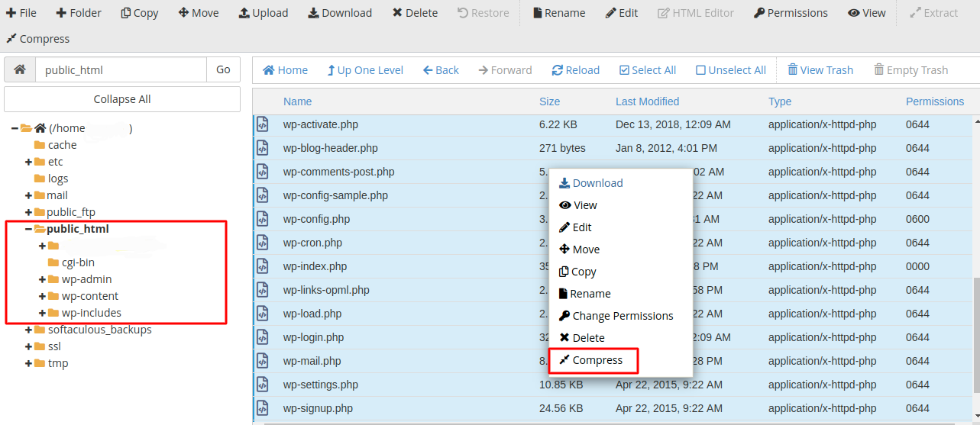The height and width of the screenshot is (425, 980).
Task: Click Download in the top toolbar
Action: [340, 13]
